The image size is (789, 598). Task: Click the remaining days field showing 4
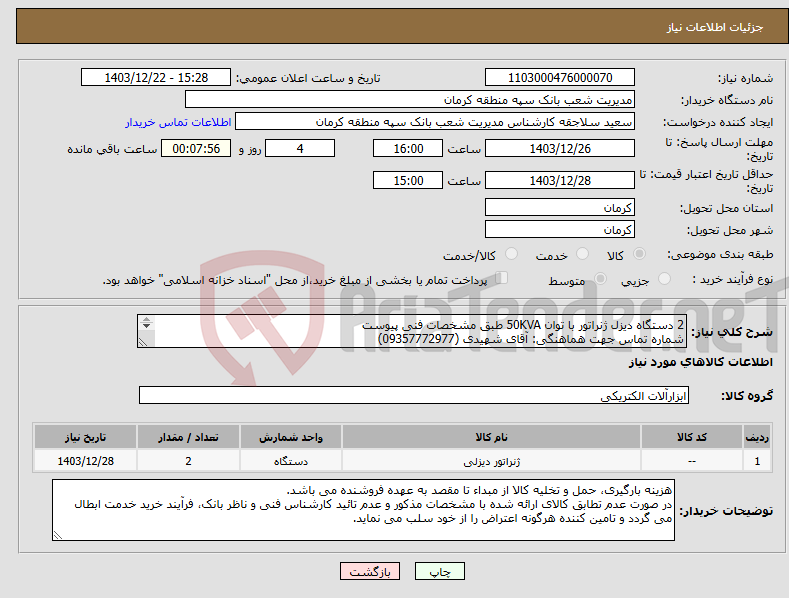tap(300, 148)
